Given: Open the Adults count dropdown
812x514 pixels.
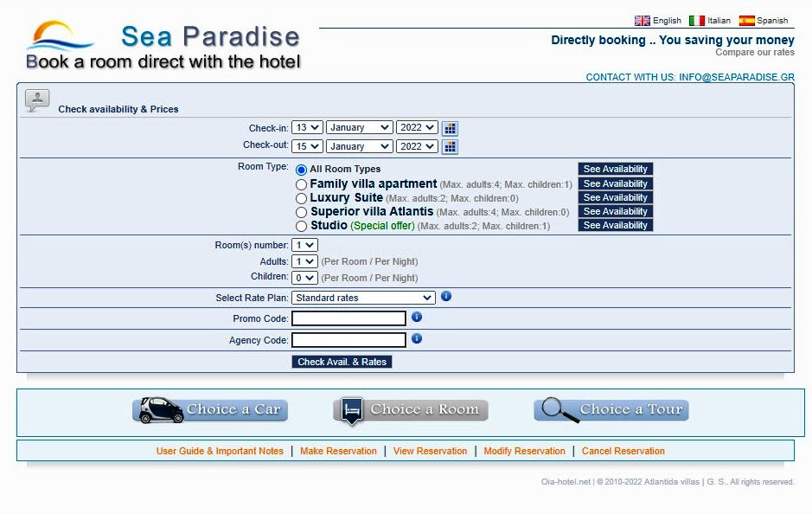Looking at the screenshot, I should pyautogui.click(x=304, y=261).
